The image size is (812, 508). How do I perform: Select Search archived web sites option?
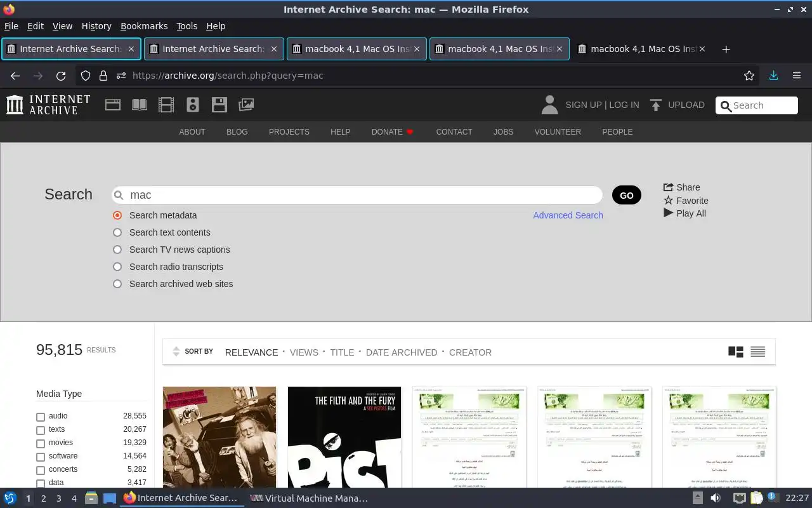[x=117, y=284]
